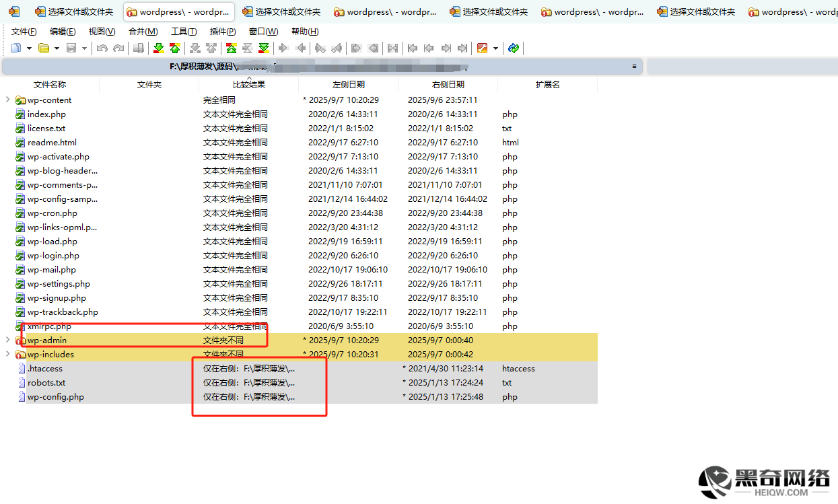Image resolution: width=838 pixels, height=504 pixels.
Task: Open the New document dropdown arrow
Action: click(29, 48)
